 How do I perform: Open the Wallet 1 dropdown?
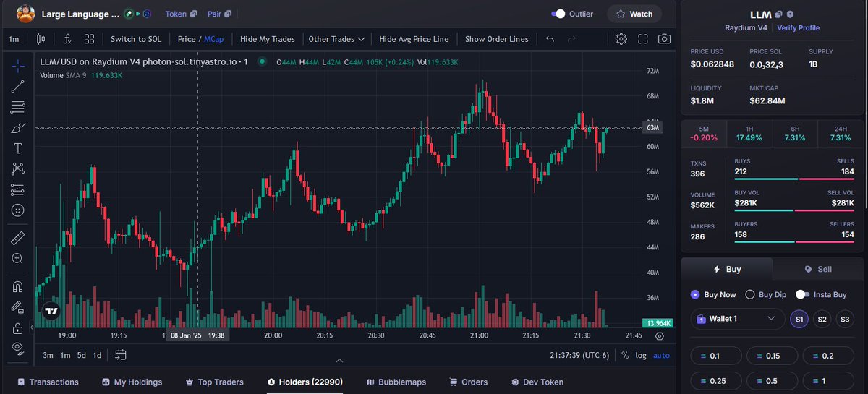click(737, 318)
